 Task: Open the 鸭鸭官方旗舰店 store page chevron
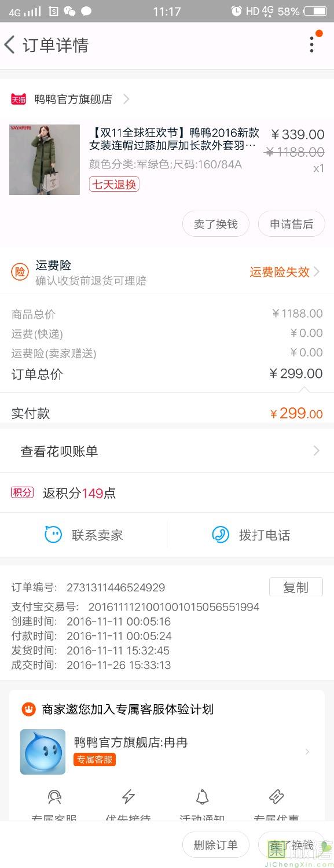click(x=126, y=99)
